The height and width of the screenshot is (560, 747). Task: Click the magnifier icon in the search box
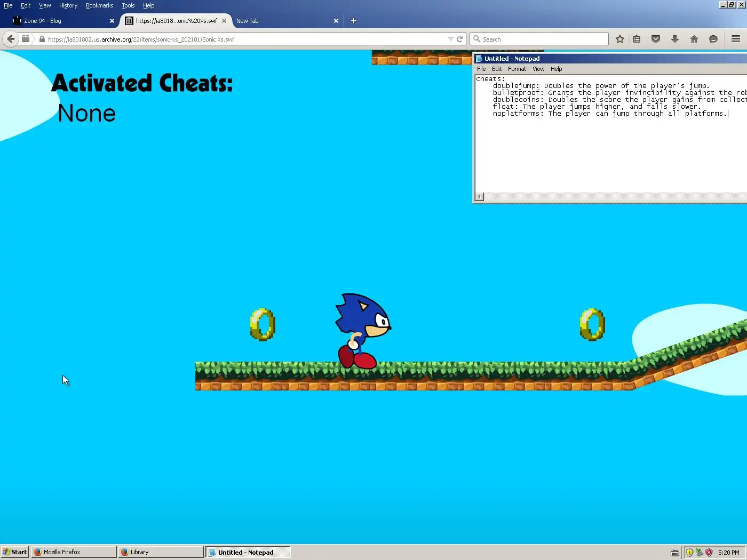477,39
